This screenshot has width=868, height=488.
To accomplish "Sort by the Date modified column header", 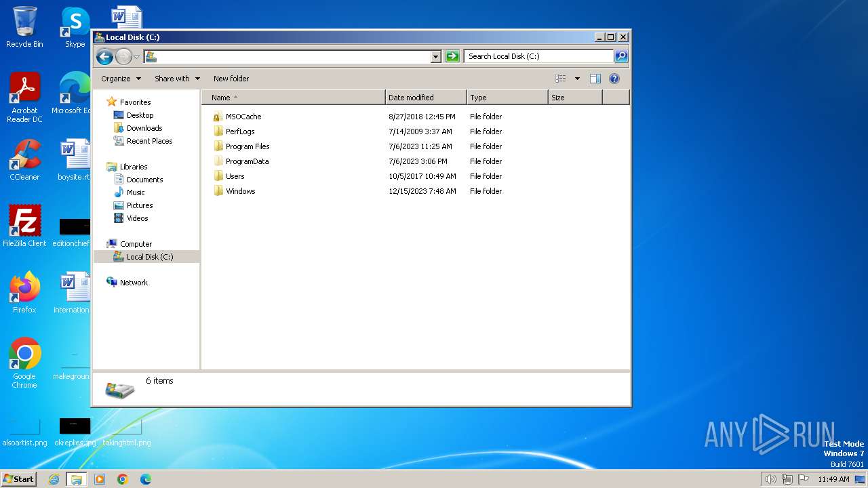I will coord(426,98).
